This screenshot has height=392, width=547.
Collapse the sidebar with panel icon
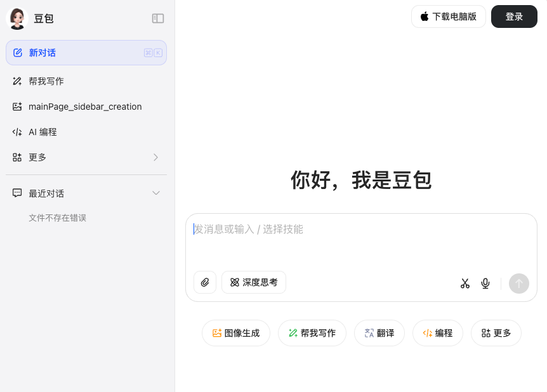[x=157, y=18]
